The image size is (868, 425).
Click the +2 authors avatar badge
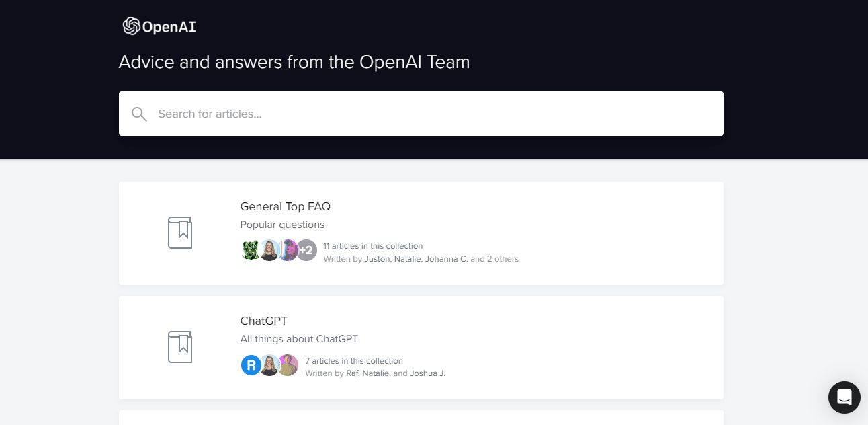(307, 250)
